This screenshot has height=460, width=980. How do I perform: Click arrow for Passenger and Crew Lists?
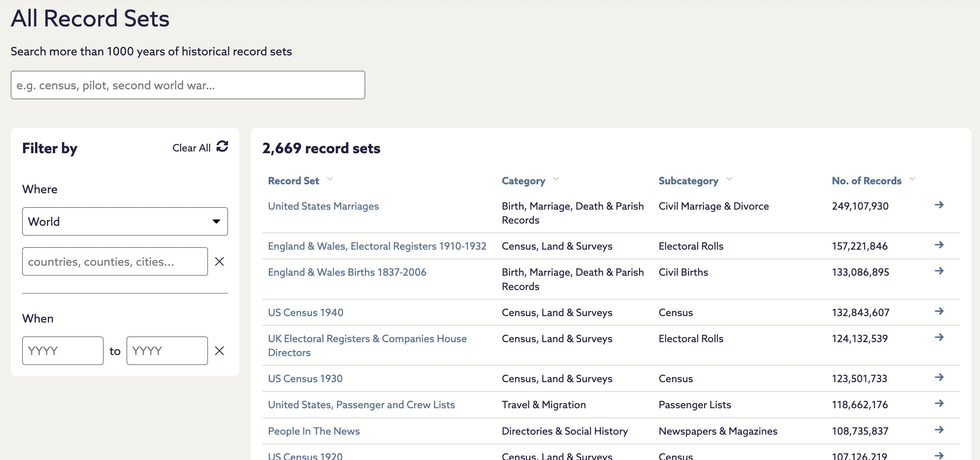pyautogui.click(x=939, y=403)
